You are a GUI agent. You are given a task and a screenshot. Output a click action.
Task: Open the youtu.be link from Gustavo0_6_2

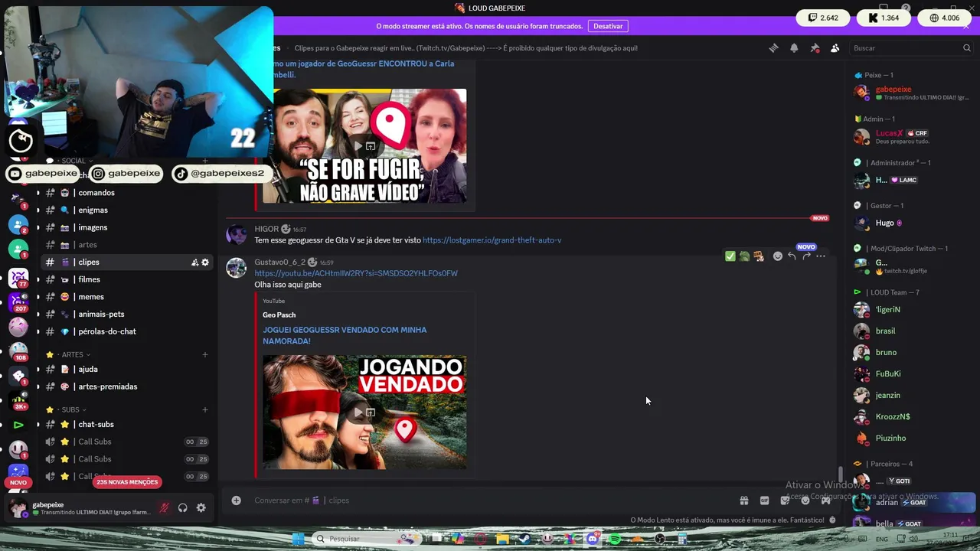(356, 273)
